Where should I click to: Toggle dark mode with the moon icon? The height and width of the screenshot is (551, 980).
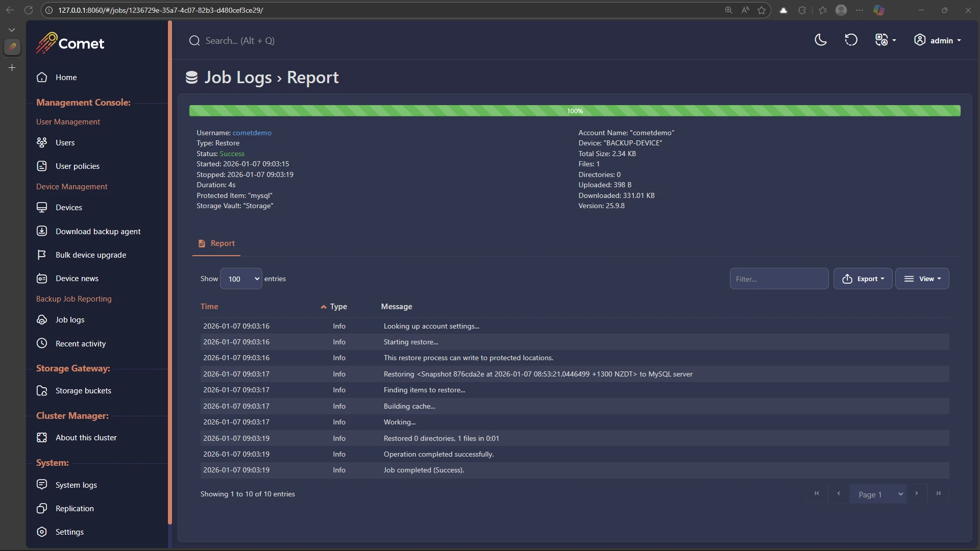click(820, 40)
